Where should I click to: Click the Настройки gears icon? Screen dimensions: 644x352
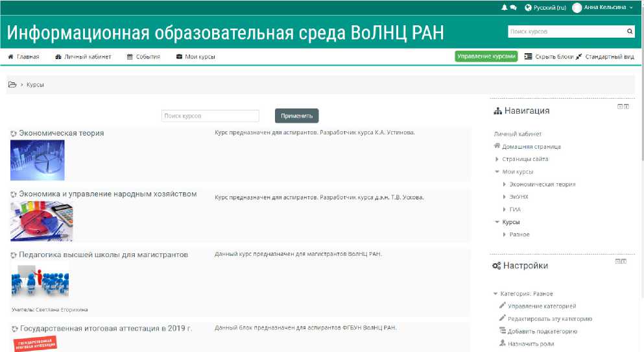pyautogui.click(x=497, y=266)
